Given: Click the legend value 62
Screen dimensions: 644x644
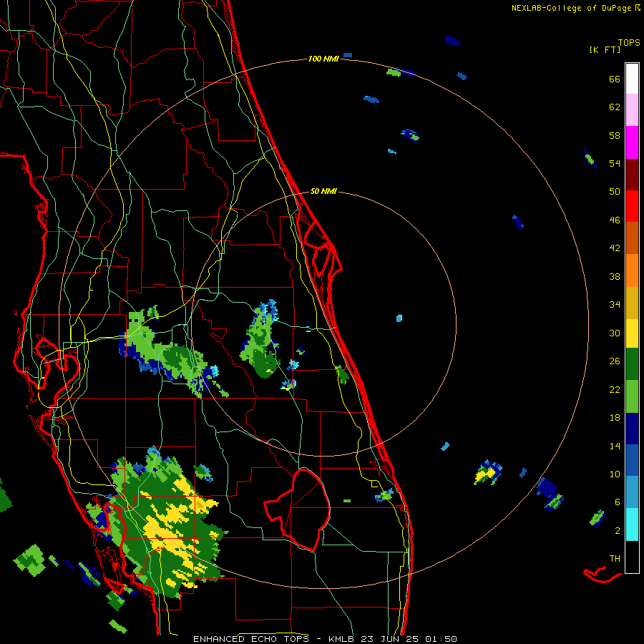Looking at the screenshot, I should [615, 107].
